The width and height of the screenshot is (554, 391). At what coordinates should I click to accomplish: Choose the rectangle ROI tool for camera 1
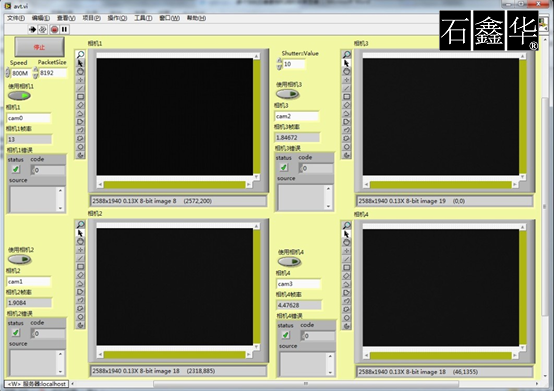pos(81,96)
